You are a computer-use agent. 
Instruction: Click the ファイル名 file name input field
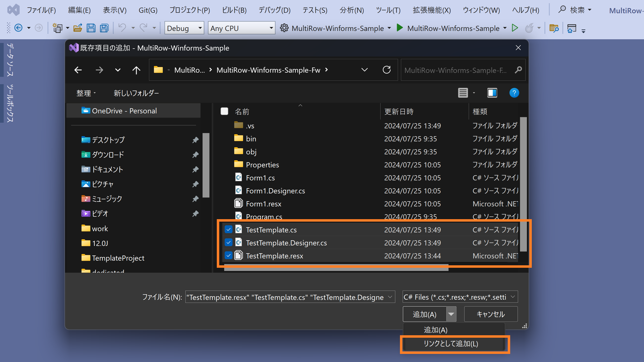[286, 297]
